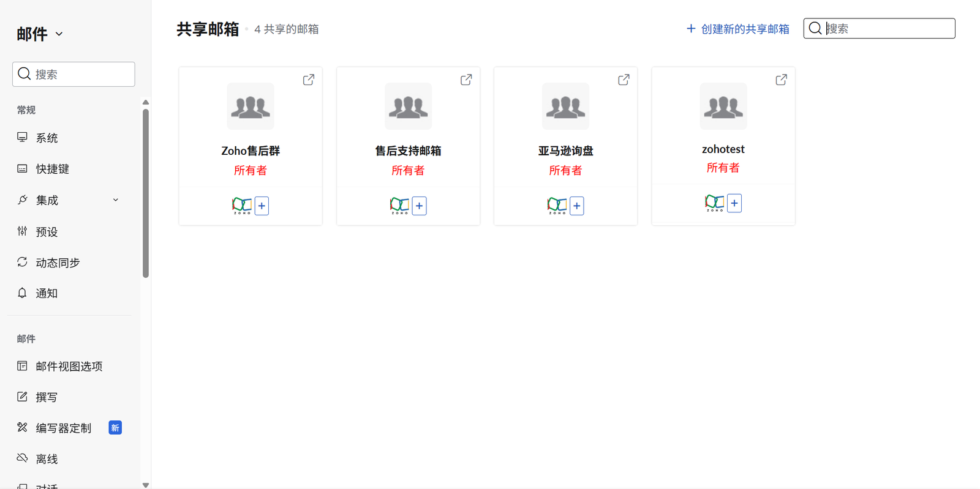Image resolution: width=980 pixels, height=489 pixels.
Task: Click Zoho member avatar on 售后支持邮箱 card
Action: tap(399, 206)
